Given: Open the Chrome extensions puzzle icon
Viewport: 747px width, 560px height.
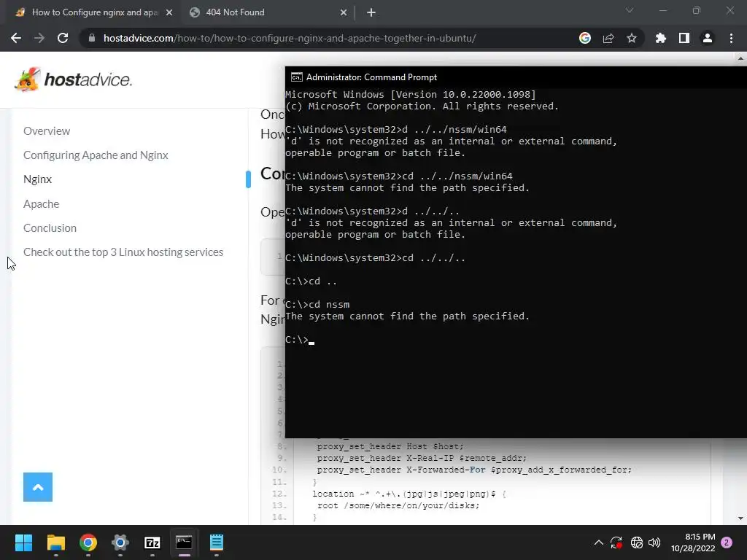Looking at the screenshot, I should tap(660, 38).
